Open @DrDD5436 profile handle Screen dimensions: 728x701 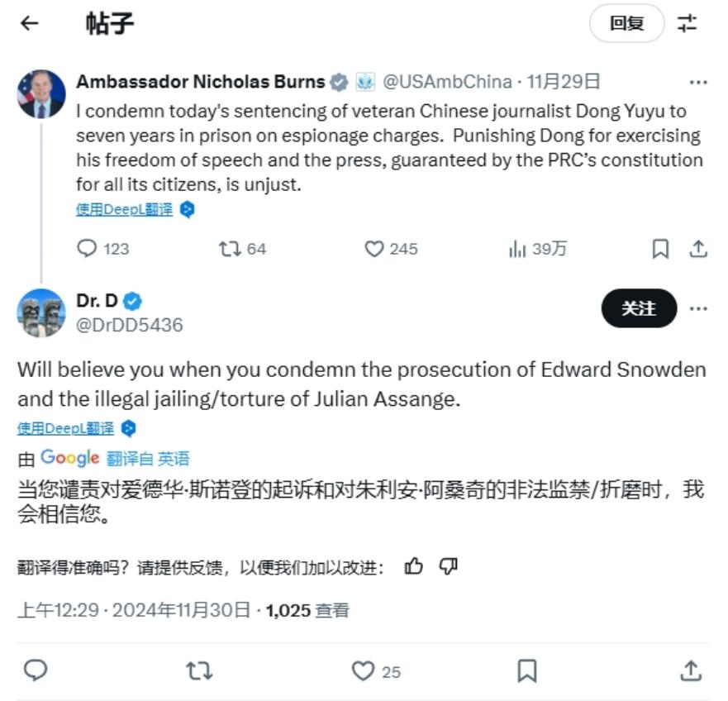tap(130, 325)
